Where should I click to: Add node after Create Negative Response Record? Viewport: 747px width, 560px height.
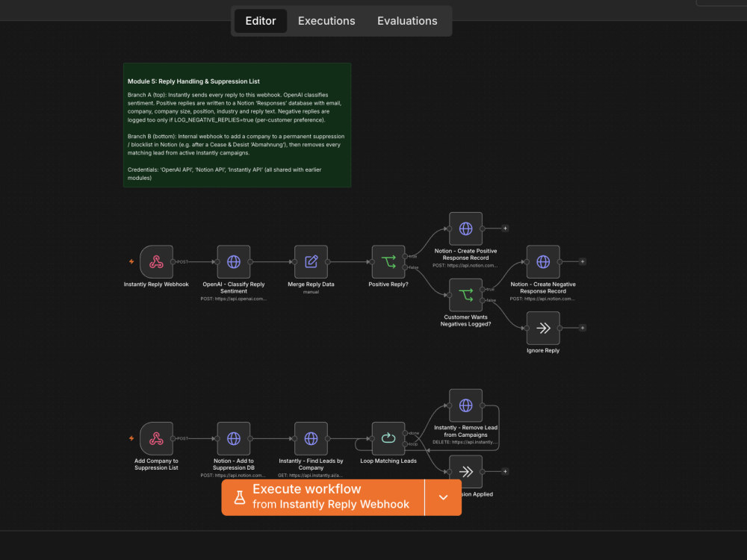(x=582, y=261)
